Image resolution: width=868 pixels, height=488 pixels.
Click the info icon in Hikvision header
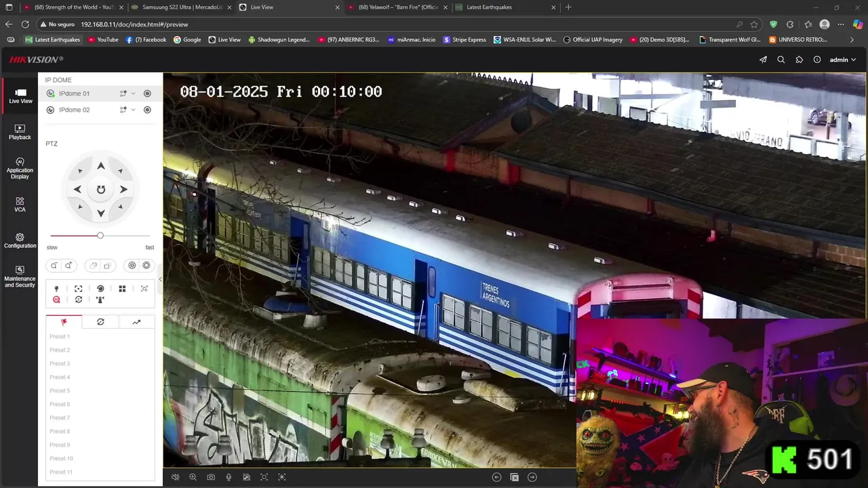817,60
